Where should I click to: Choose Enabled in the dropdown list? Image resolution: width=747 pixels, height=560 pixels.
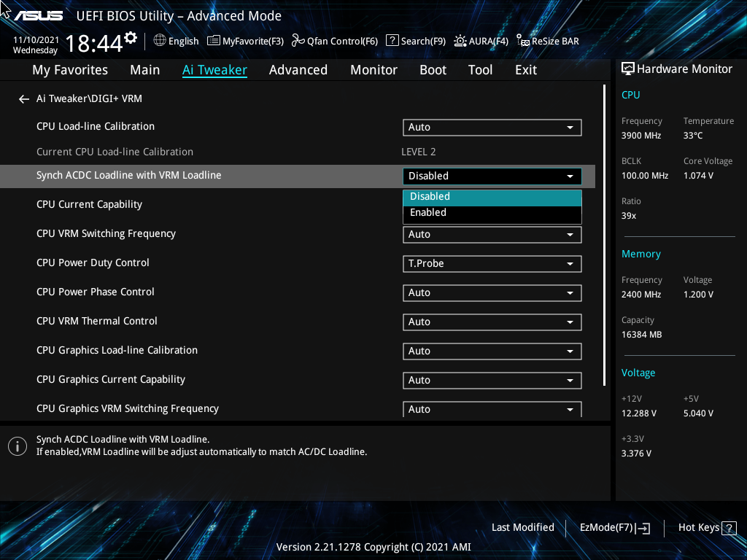pyautogui.click(x=492, y=213)
